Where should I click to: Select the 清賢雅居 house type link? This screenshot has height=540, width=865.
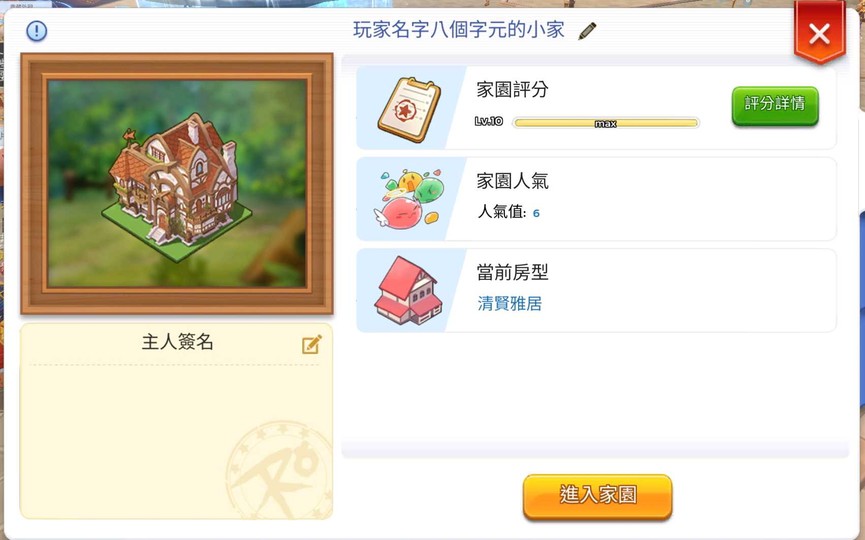click(x=509, y=303)
